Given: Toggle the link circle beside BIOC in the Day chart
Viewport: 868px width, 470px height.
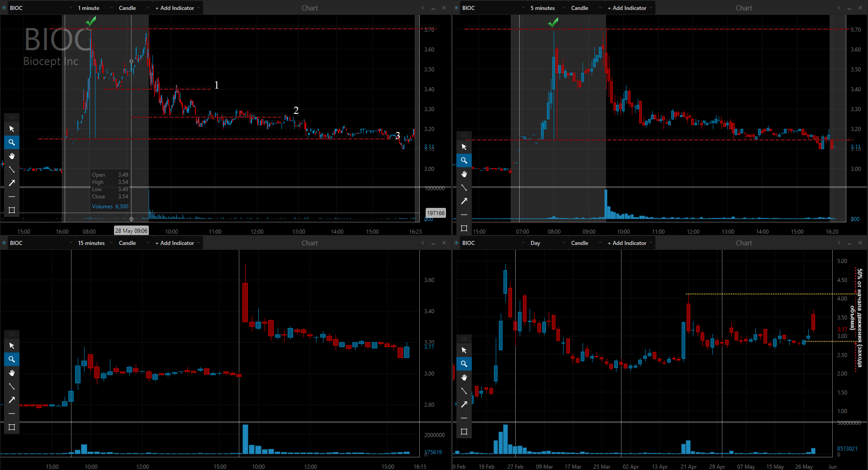Looking at the screenshot, I should [x=456, y=243].
